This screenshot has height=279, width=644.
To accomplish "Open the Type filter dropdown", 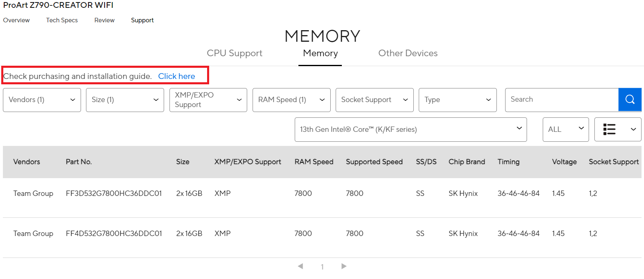I will tap(458, 100).
